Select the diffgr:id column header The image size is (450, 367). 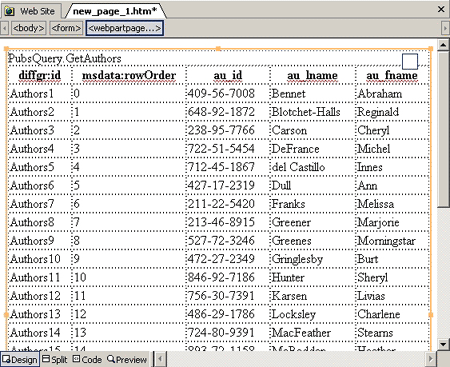pos(40,75)
